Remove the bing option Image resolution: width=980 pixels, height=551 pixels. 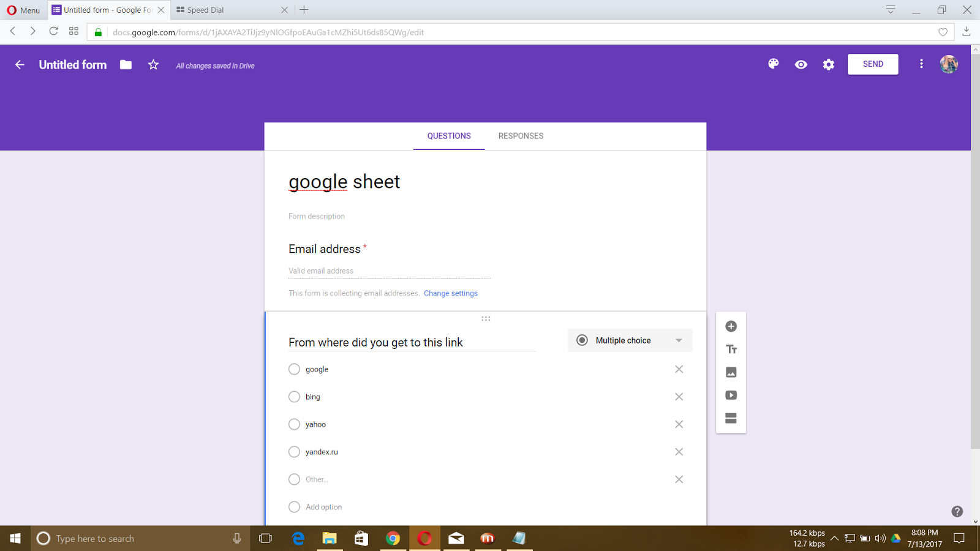[x=679, y=397]
